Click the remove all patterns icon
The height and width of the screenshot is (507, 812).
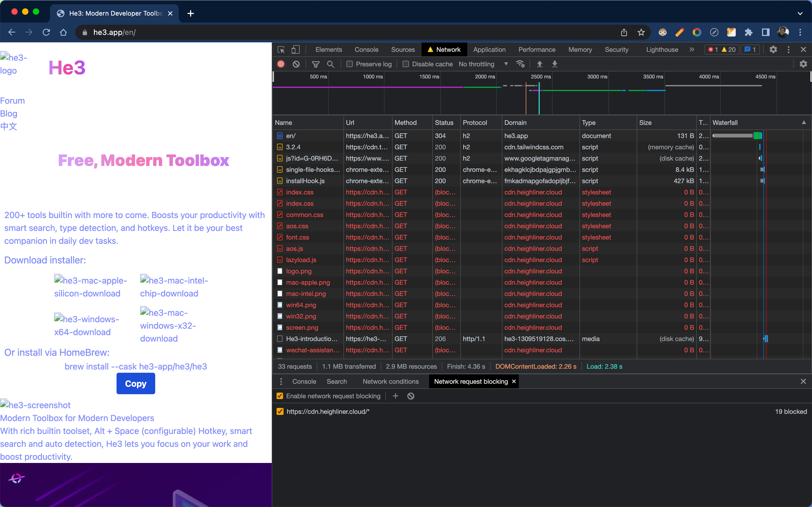pos(411,396)
